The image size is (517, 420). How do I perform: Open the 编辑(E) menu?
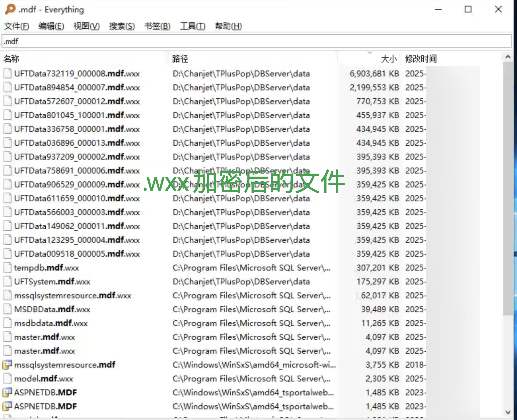51,26
